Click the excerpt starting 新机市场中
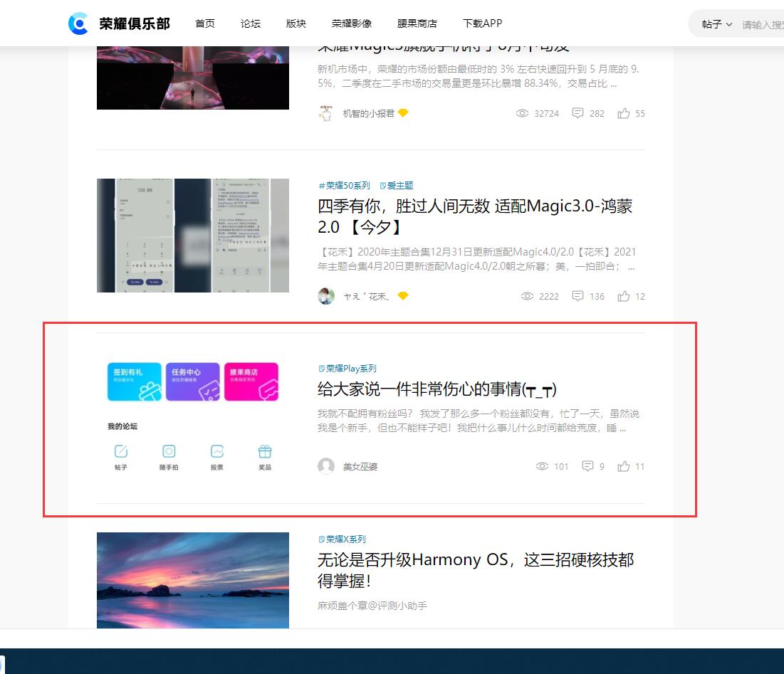Image resolution: width=784 pixels, height=674 pixels. pos(479,76)
